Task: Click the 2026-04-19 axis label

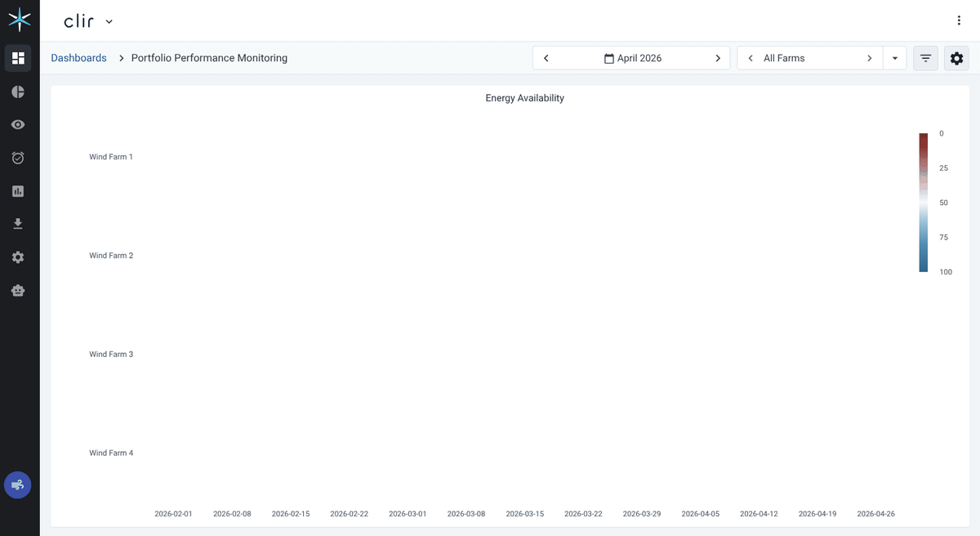Action: pyautogui.click(x=817, y=514)
